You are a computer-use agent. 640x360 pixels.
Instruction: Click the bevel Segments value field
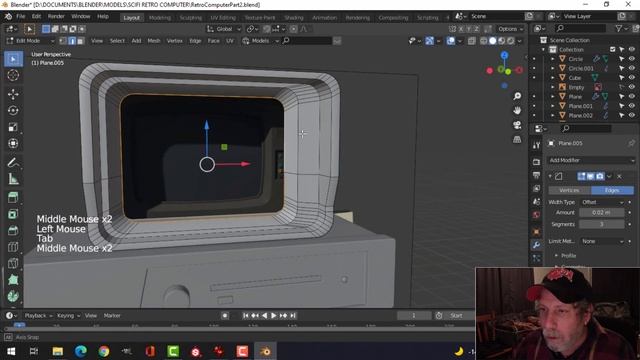pyautogui.click(x=602, y=224)
